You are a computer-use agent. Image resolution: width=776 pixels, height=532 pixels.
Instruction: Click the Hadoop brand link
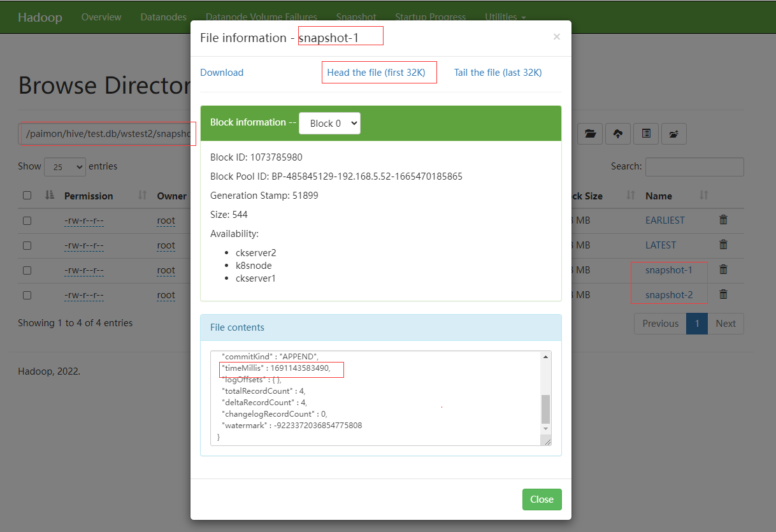tap(40, 17)
